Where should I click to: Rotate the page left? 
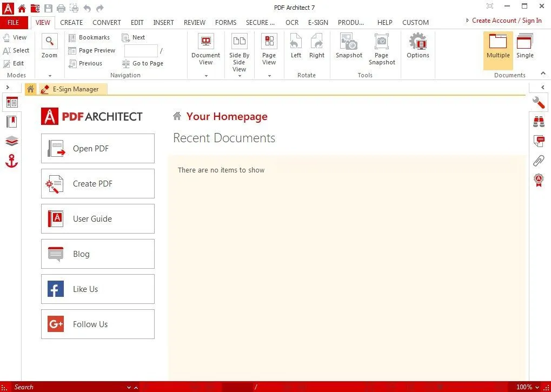(295, 49)
